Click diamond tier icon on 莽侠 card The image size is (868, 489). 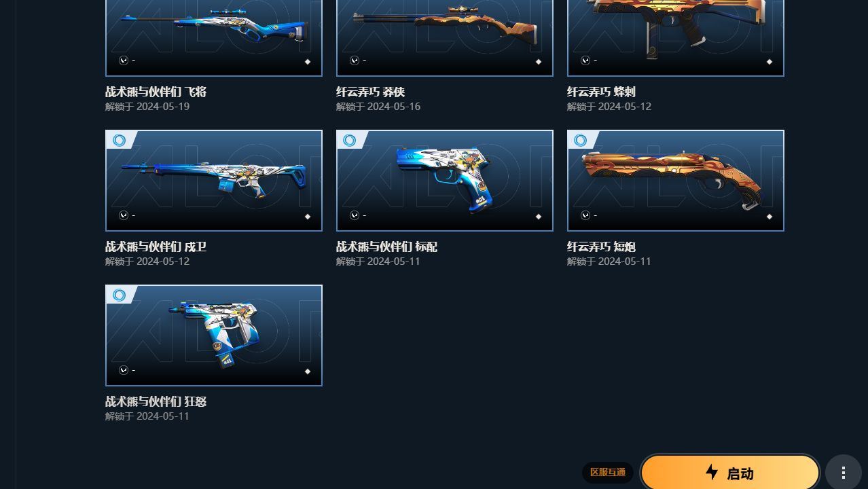point(539,62)
